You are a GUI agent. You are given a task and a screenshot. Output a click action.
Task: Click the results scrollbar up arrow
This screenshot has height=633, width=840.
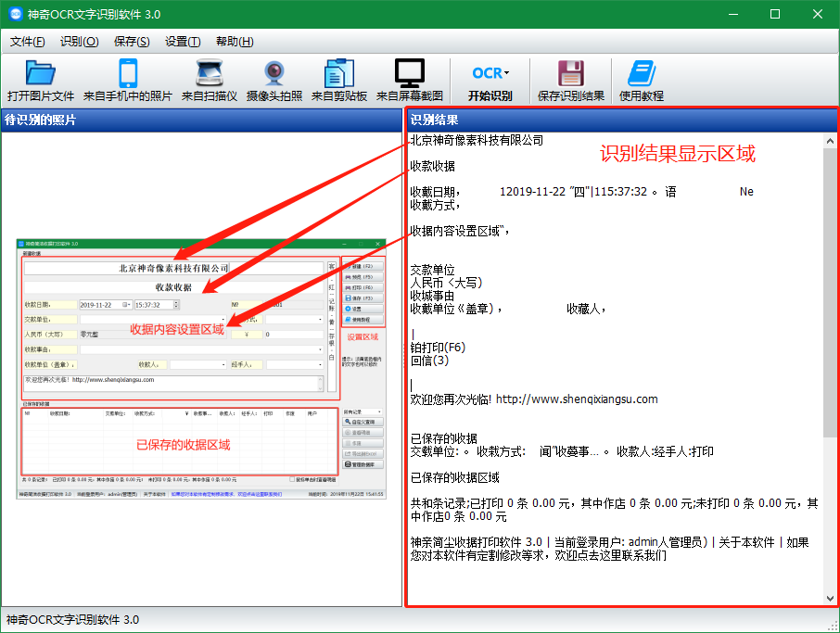830,141
